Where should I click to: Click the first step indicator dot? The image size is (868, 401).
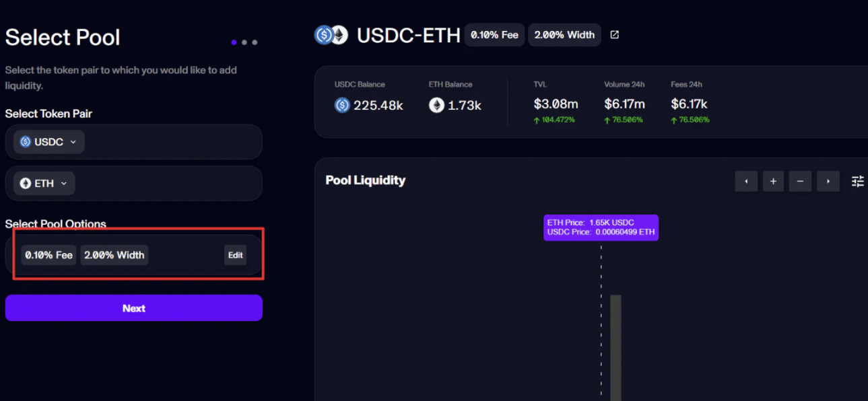(234, 42)
